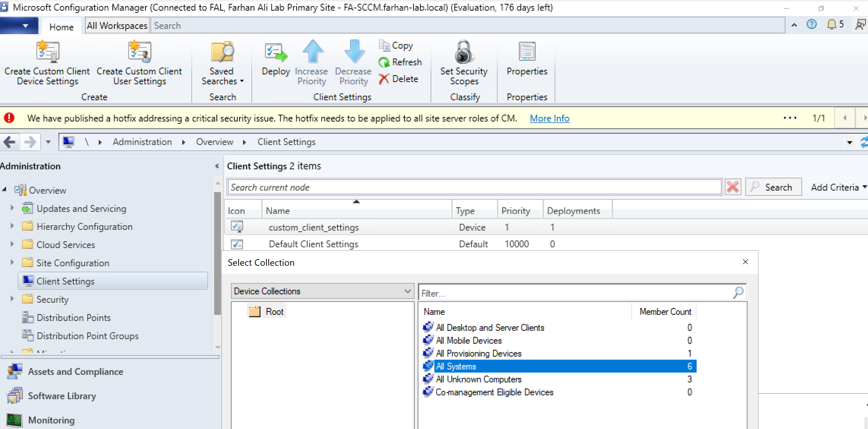Click the Copy ribbon command

[396, 45]
